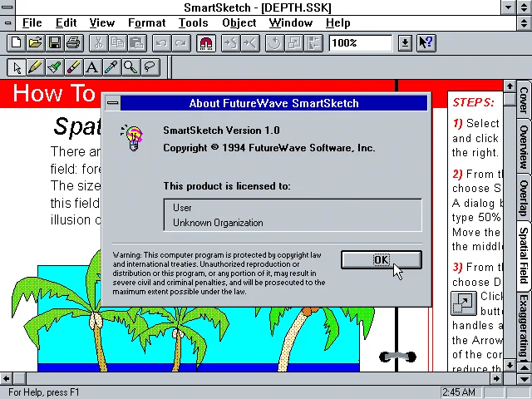
Task: Click the "User" licensee name text
Action: [182, 208]
